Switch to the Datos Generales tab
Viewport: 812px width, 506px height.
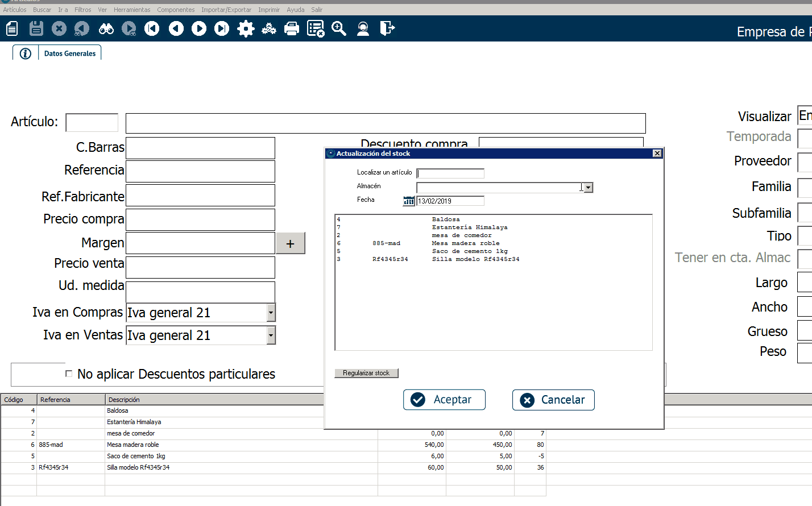click(x=70, y=53)
